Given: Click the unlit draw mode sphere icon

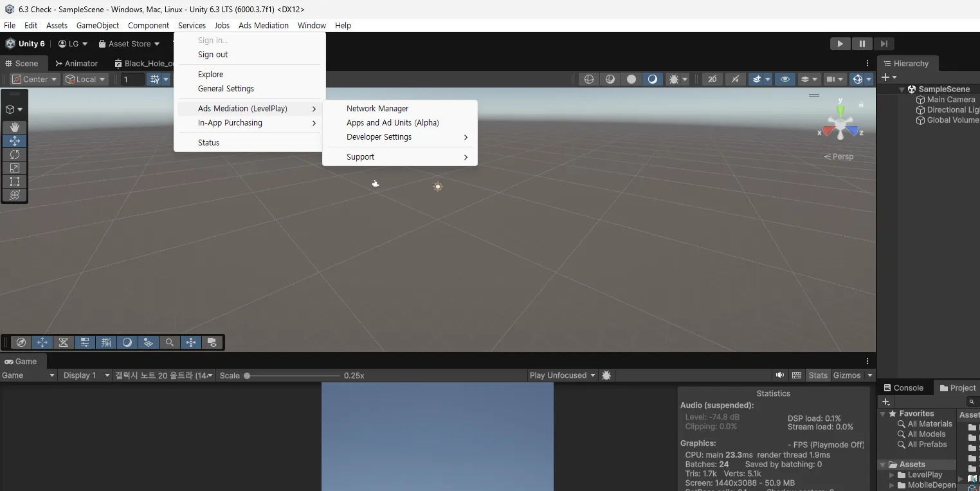Looking at the screenshot, I should click(631, 79).
